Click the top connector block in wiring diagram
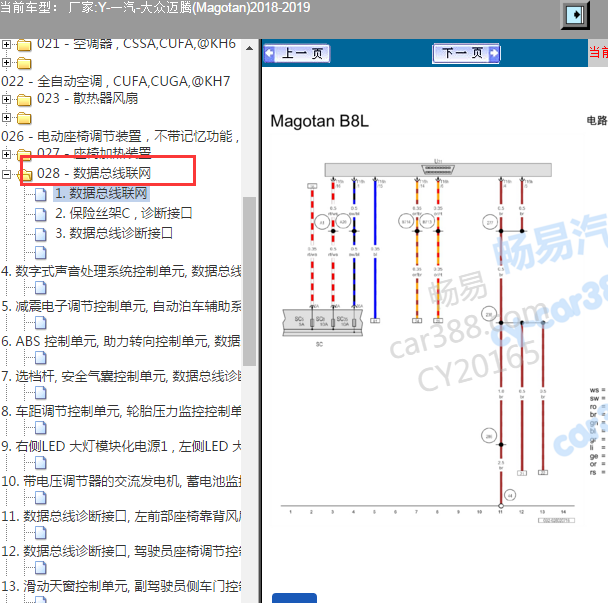This screenshot has height=603, width=608. coord(438,170)
